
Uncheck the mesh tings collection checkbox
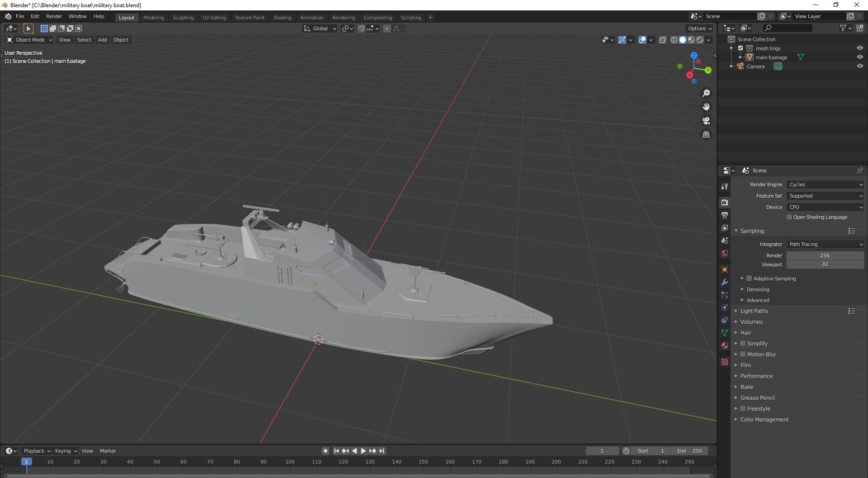pos(741,48)
